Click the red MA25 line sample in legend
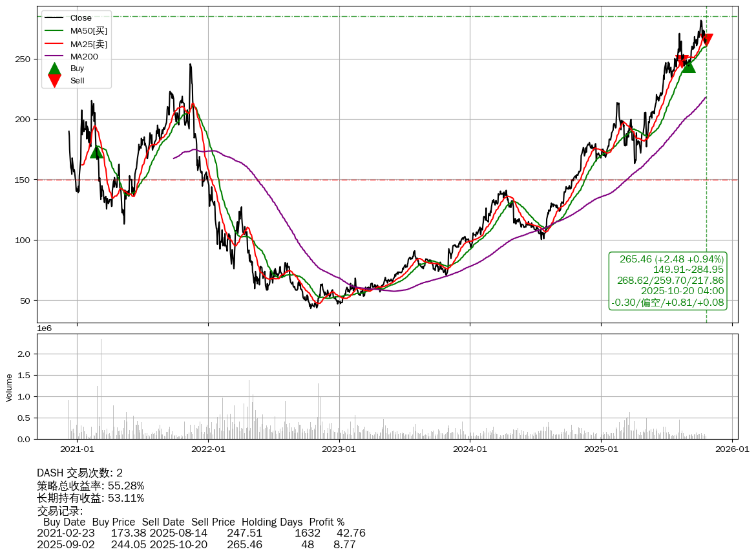 click(54, 44)
